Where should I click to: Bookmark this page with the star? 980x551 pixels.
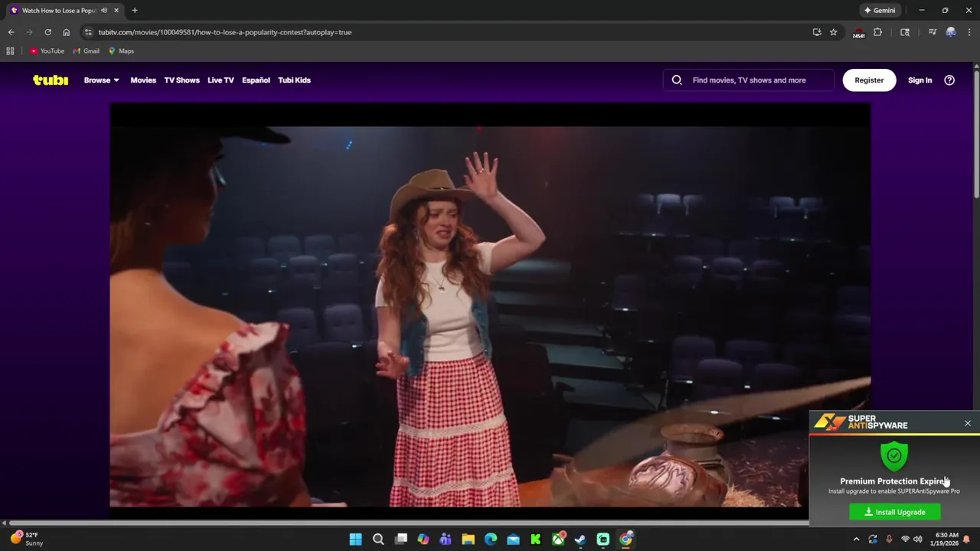(834, 32)
